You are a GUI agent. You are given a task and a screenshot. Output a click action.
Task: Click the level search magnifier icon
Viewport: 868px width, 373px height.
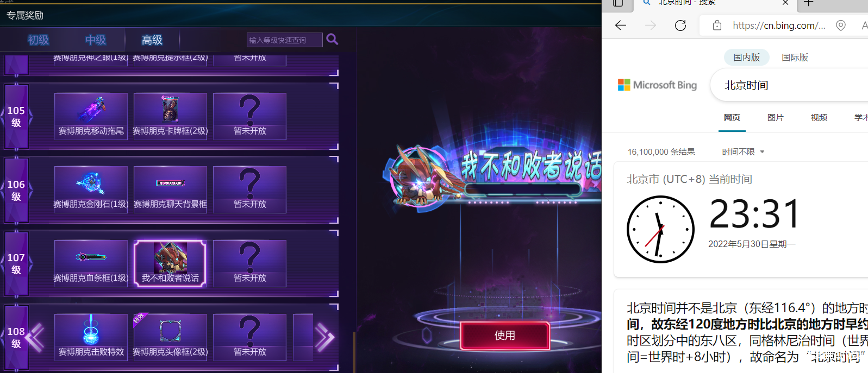(332, 39)
